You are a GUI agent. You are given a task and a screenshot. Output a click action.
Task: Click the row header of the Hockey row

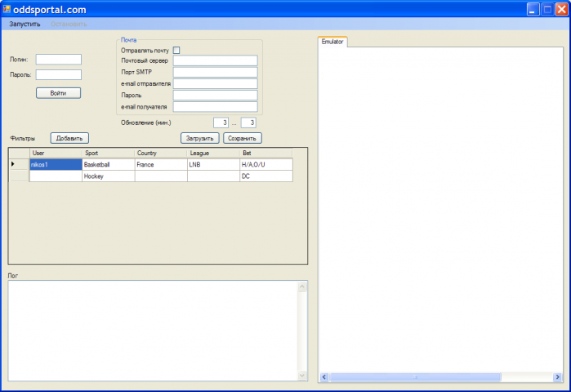19,176
